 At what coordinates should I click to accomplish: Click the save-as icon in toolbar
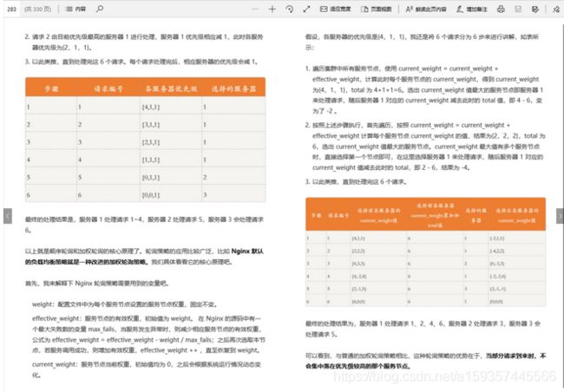[535, 9]
